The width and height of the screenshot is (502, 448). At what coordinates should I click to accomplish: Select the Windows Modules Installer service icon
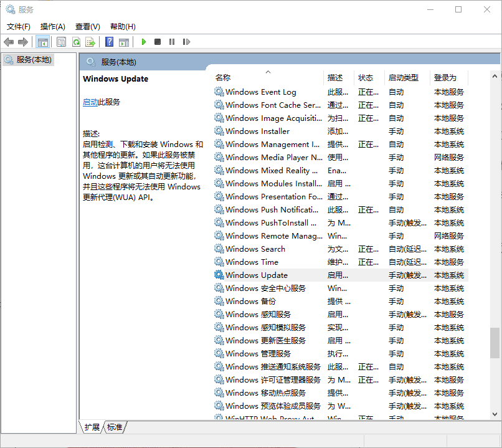click(219, 183)
